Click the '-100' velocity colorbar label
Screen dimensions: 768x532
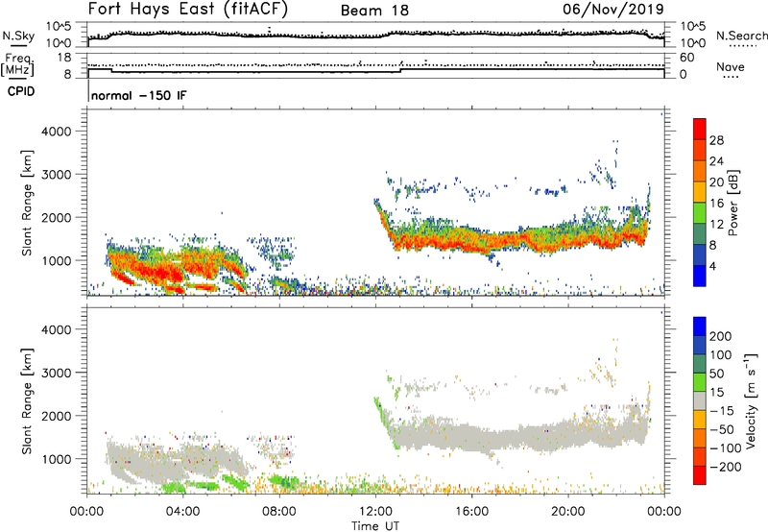pyautogui.click(x=726, y=448)
